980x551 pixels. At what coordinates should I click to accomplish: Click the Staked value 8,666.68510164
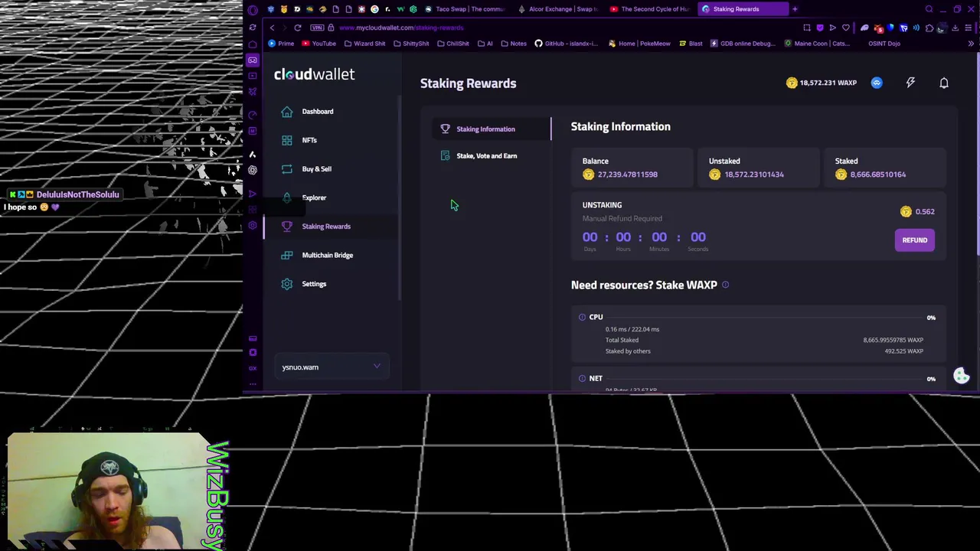pos(877,174)
